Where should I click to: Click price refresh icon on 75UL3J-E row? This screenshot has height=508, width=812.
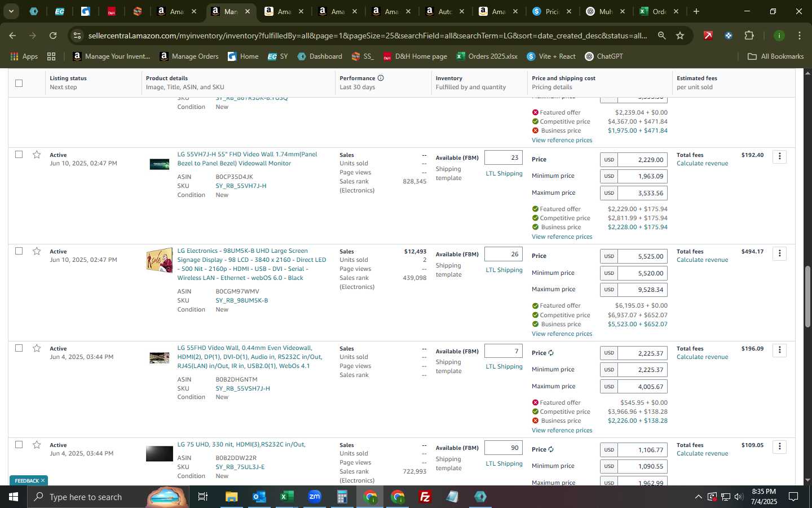551,449
